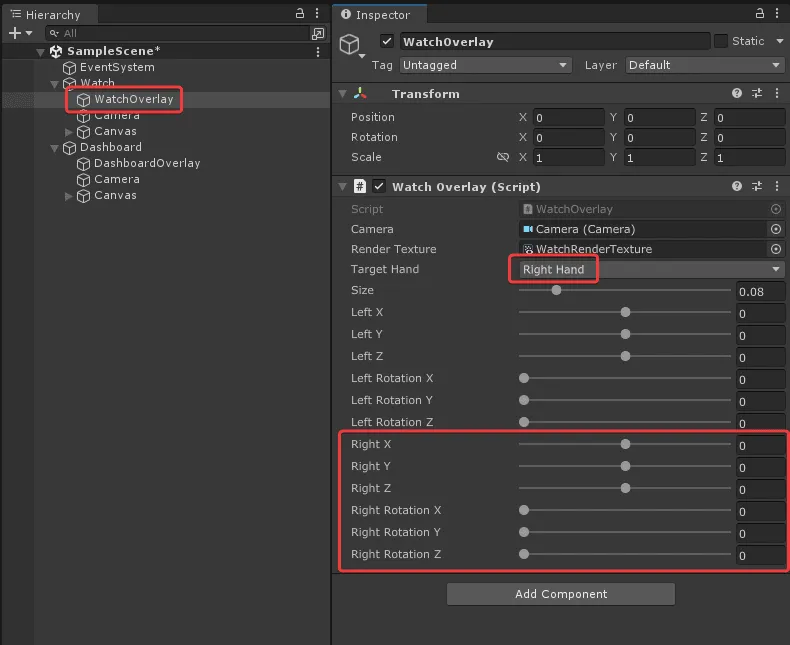Lock the Inspector panel
The width and height of the screenshot is (790, 645).
click(x=760, y=14)
